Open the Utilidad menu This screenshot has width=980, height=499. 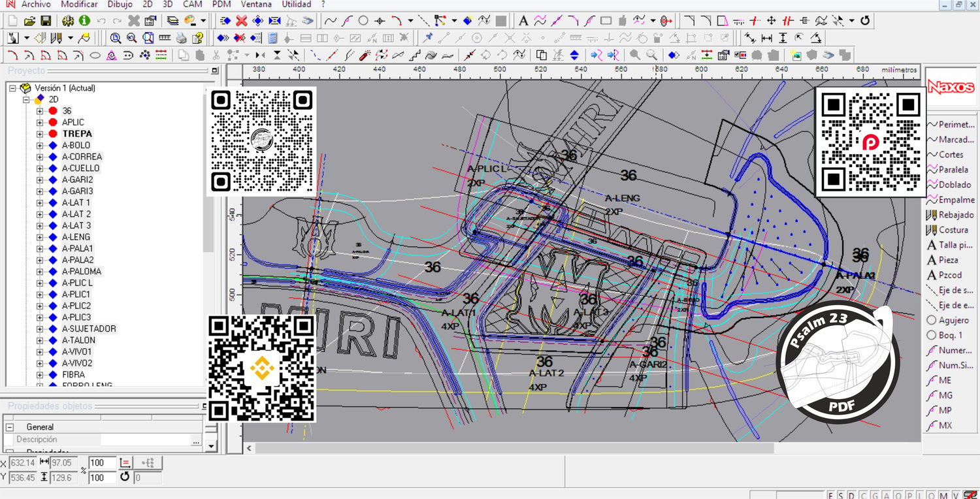(297, 4)
